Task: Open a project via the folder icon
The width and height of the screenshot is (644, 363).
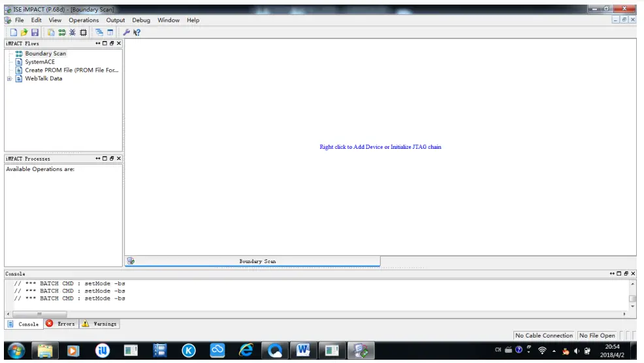Action: point(24,33)
